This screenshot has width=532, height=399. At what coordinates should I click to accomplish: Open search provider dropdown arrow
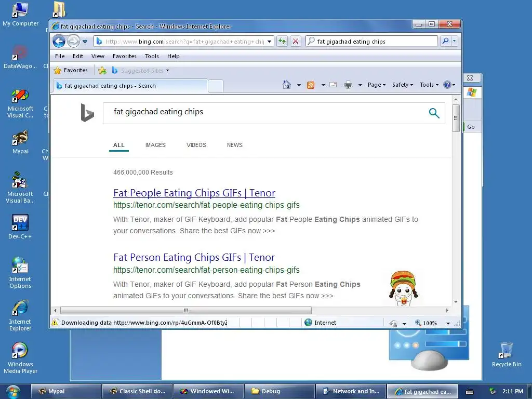455,41
